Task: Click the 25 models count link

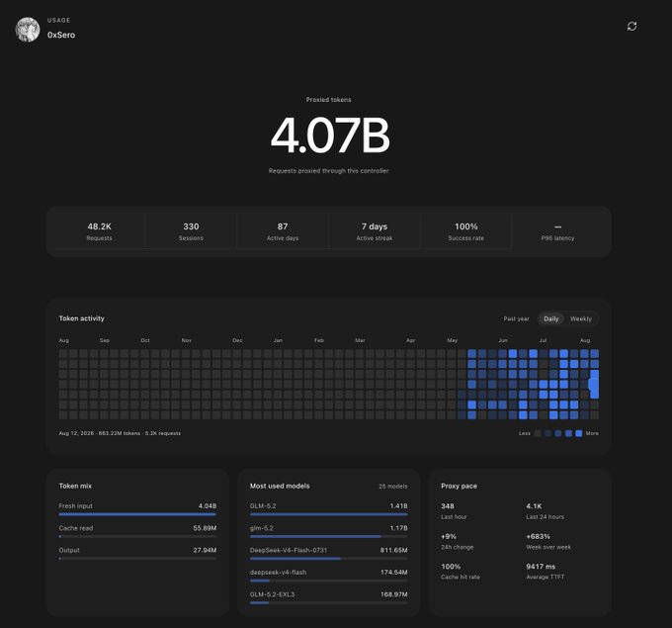Action: click(393, 486)
